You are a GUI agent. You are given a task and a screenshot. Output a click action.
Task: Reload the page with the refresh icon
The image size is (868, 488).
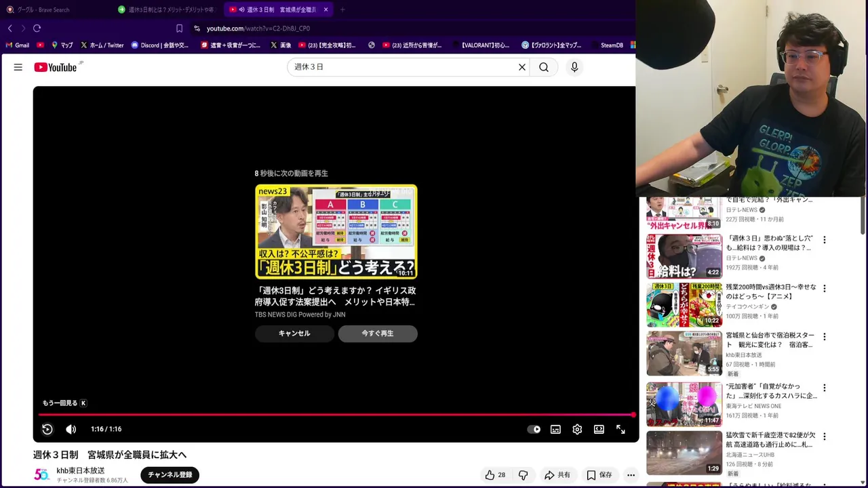click(x=37, y=28)
